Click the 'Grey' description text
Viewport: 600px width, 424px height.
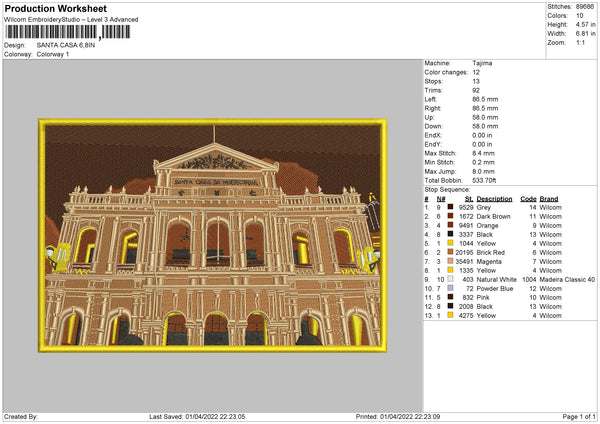pos(484,207)
